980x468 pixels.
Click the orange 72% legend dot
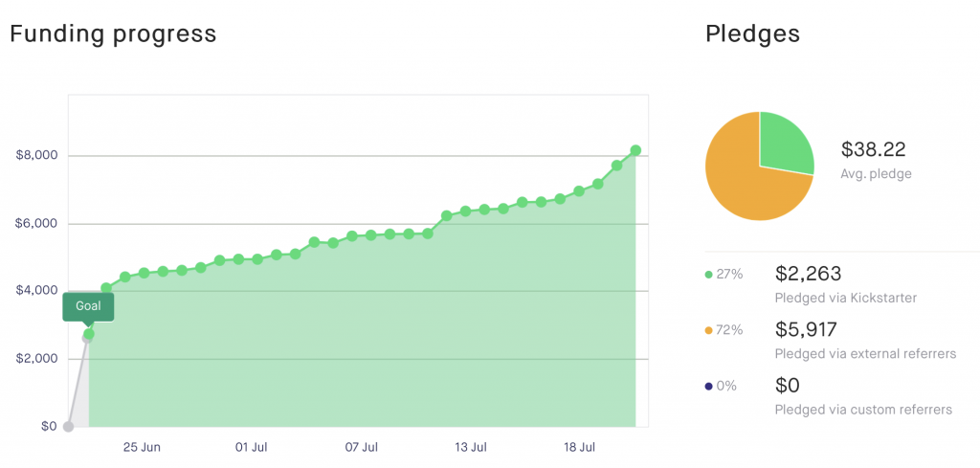pyautogui.click(x=708, y=330)
